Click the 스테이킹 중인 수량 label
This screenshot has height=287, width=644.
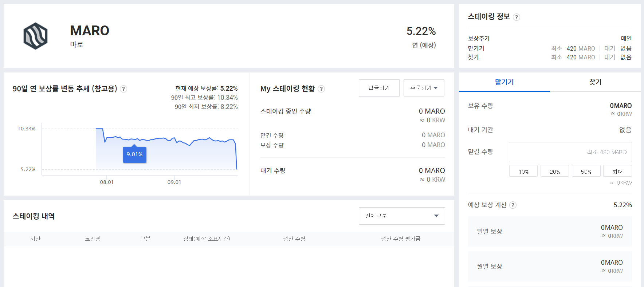tap(286, 111)
